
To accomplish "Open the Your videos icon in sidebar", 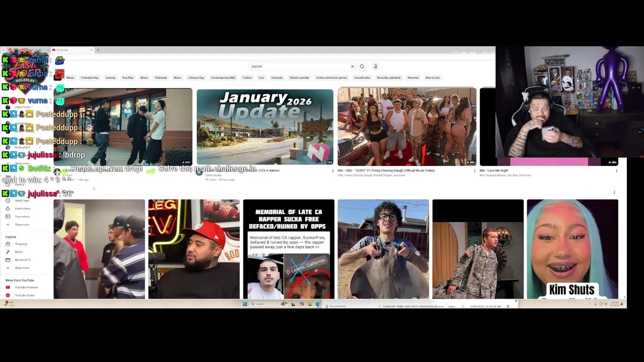I will (x=8, y=217).
